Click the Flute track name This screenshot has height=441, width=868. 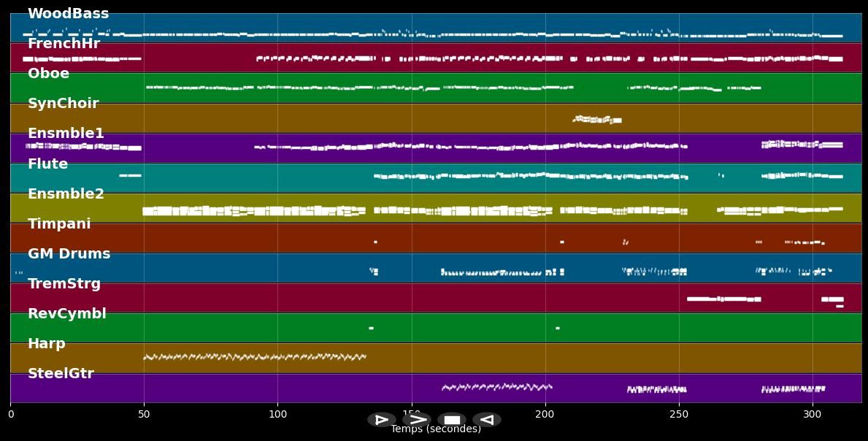47,164
